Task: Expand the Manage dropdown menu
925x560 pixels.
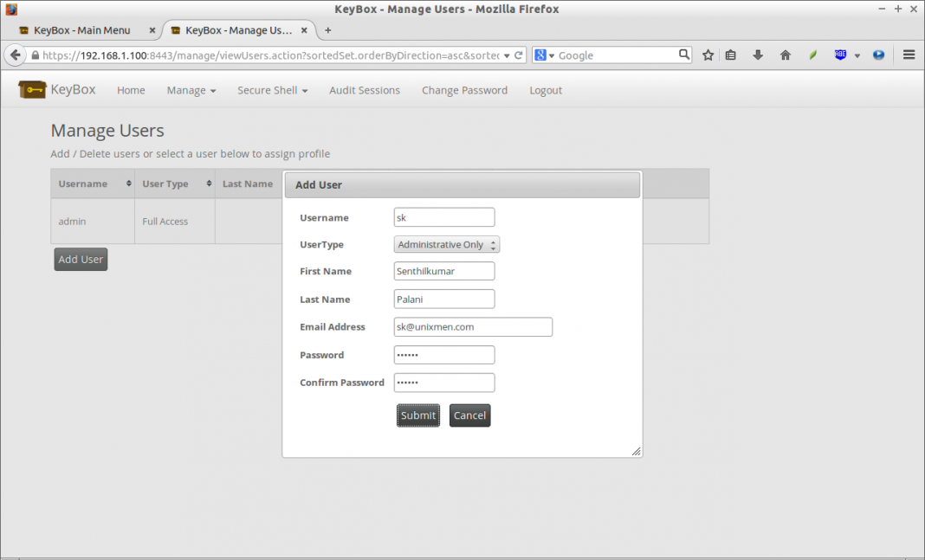Action: 191,90
